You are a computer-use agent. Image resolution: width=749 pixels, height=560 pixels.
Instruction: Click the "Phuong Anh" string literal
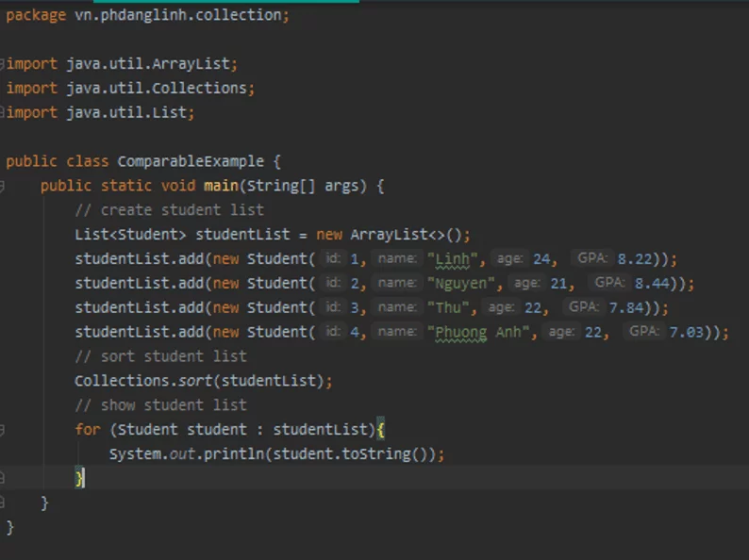483,333
